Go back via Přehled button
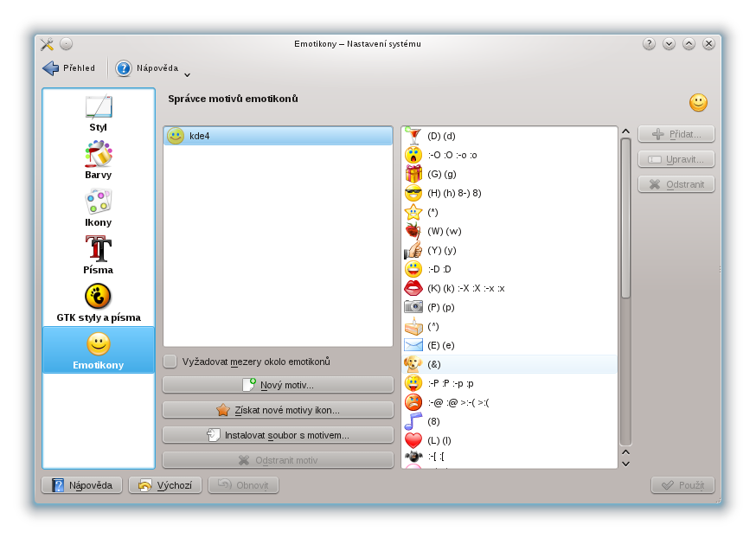Viewport: 756px width, 538px height. 68,68
